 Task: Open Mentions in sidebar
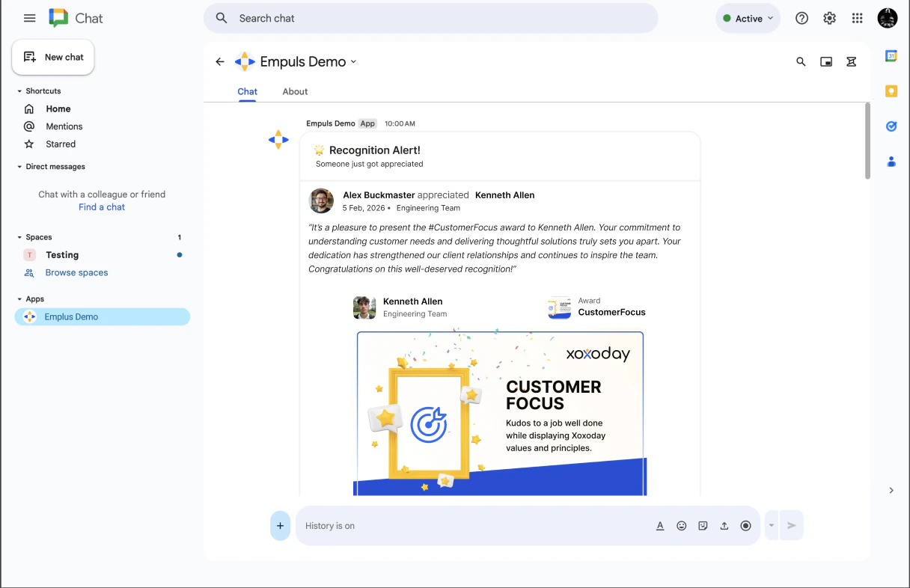click(64, 126)
